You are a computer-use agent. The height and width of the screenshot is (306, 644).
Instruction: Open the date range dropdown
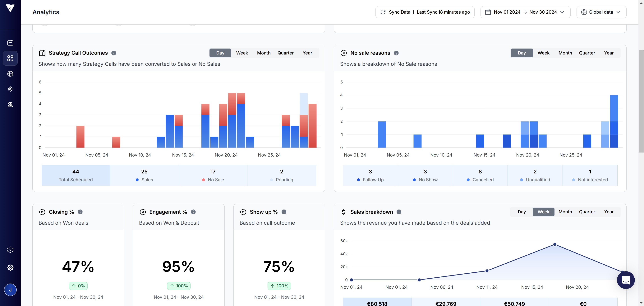[525, 12]
